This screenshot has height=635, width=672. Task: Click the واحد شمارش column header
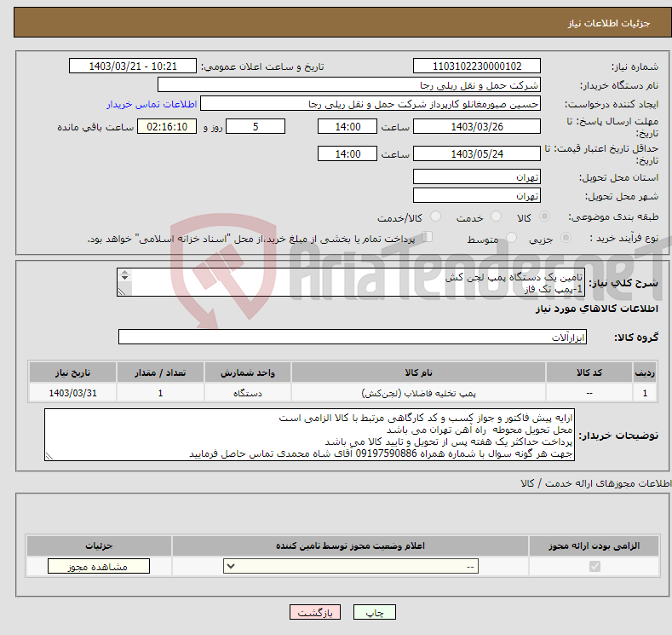tap(248, 372)
